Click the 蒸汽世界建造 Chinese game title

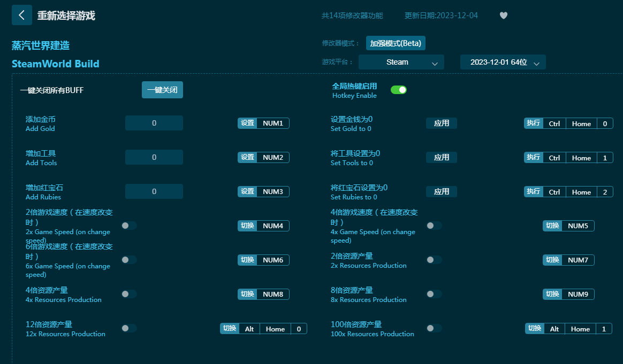(41, 45)
